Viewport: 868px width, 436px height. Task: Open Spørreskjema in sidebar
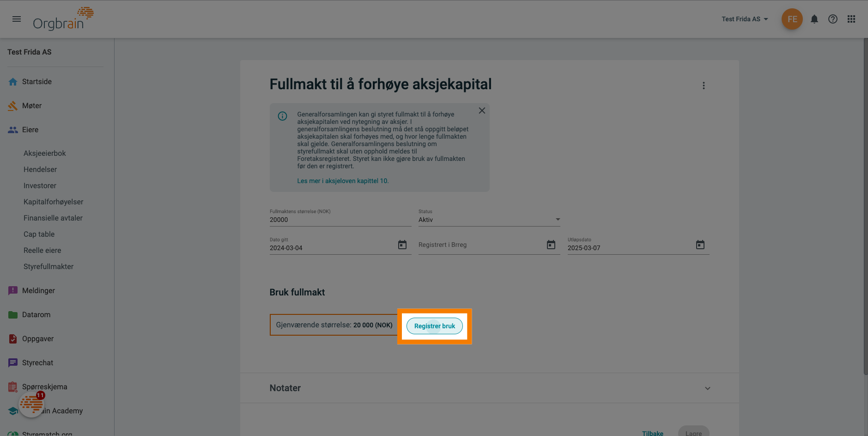(x=45, y=387)
